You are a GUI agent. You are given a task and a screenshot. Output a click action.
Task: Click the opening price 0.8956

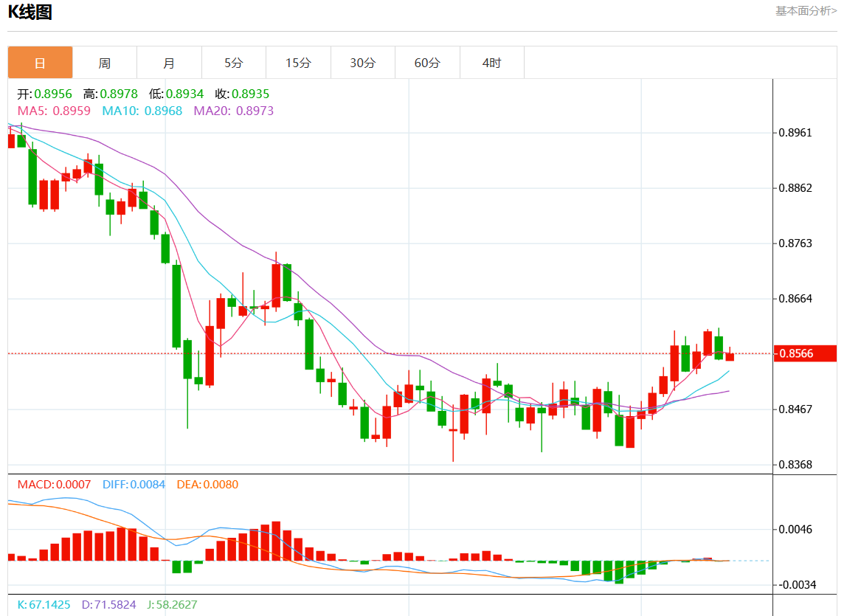53,94
